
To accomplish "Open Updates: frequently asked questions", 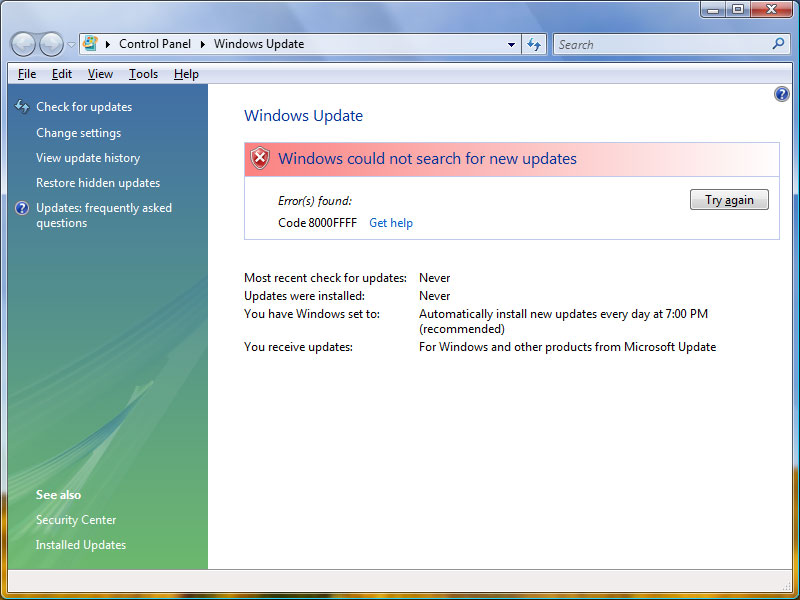I will pyautogui.click(x=104, y=215).
